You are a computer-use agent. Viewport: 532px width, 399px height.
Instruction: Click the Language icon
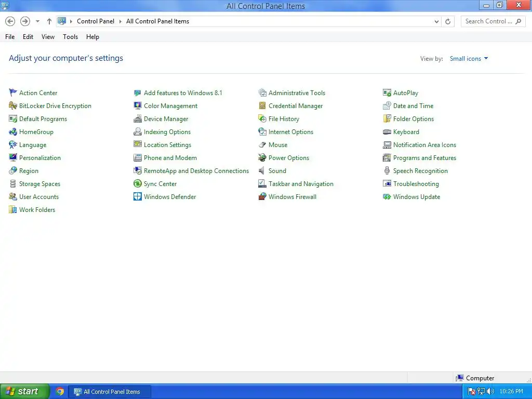tap(13, 144)
